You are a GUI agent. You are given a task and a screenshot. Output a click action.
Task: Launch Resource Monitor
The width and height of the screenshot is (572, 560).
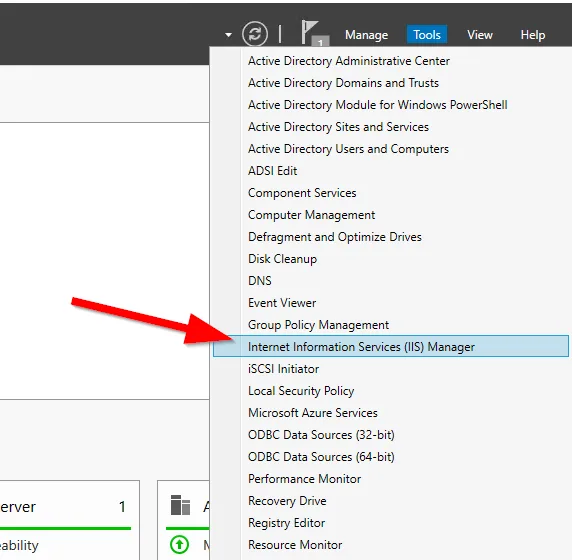coord(295,545)
